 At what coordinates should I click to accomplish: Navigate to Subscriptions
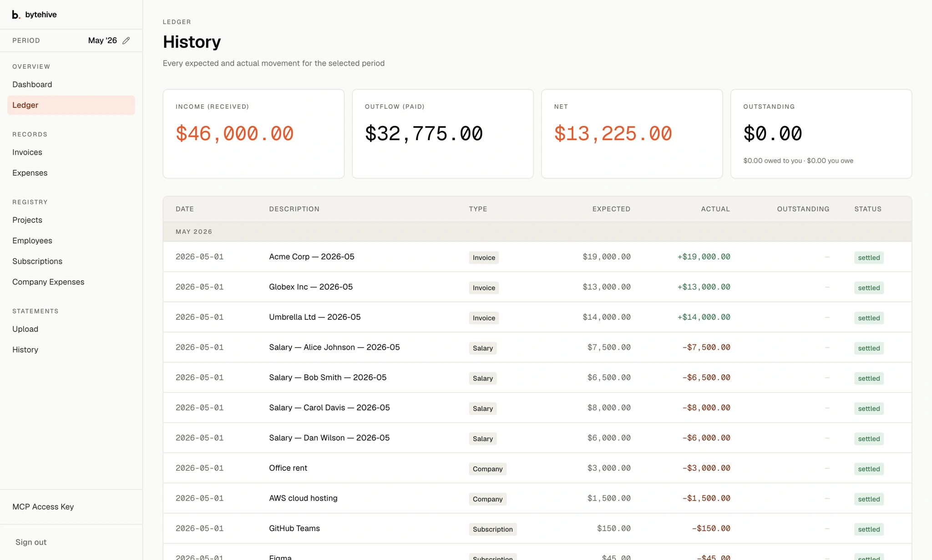37,261
